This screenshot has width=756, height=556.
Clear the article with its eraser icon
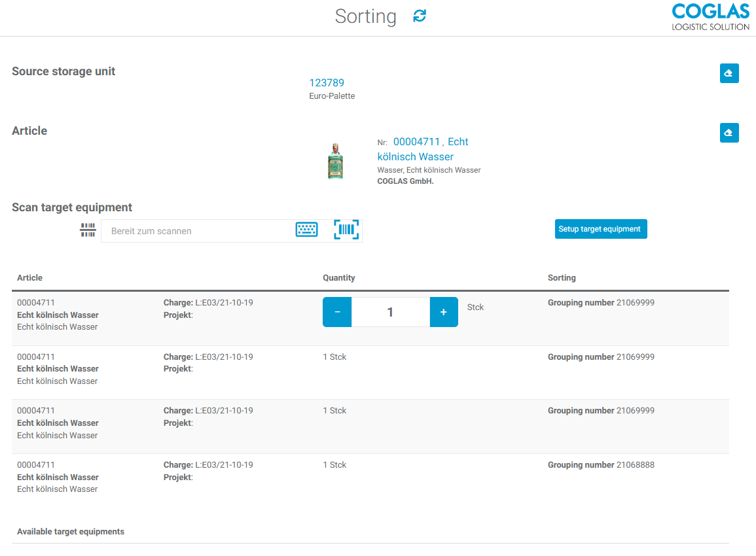pyautogui.click(x=729, y=133)
